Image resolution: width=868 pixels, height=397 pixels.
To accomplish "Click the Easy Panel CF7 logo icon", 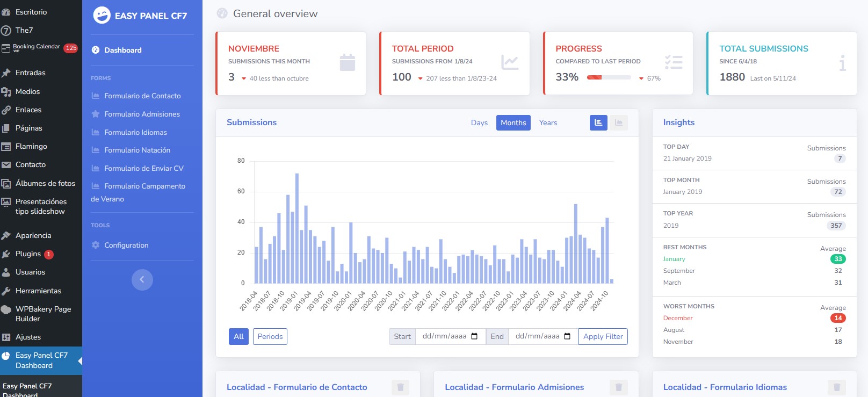I will point(102,15).
